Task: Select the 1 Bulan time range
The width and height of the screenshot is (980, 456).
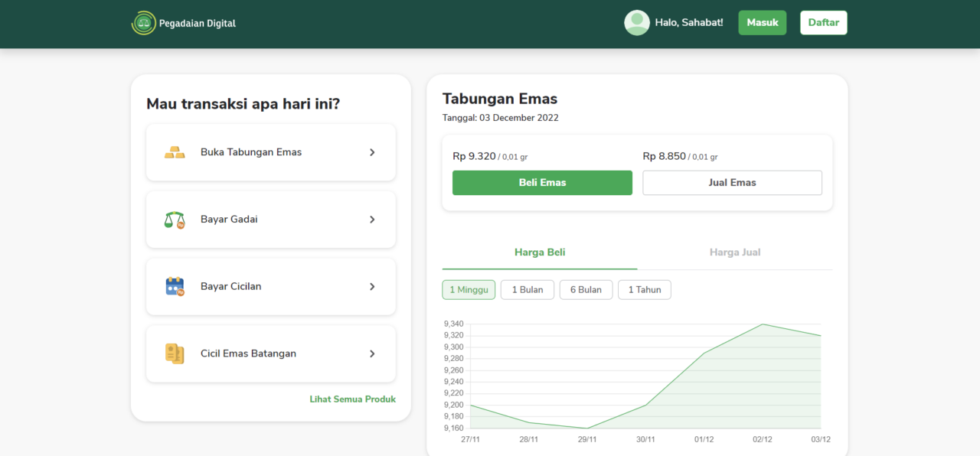Action: (527, 290)
